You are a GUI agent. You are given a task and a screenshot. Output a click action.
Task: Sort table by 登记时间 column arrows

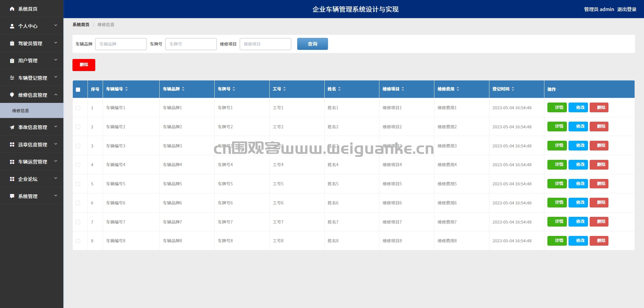(513, 89)
